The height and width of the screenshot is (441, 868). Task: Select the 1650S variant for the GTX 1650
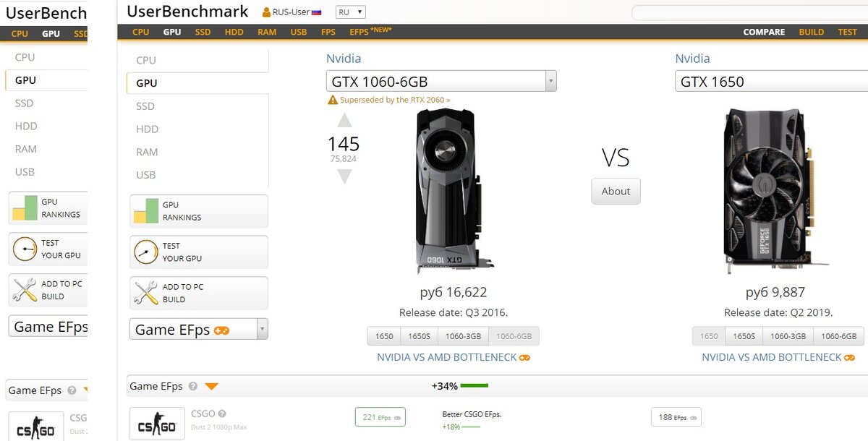744,335
